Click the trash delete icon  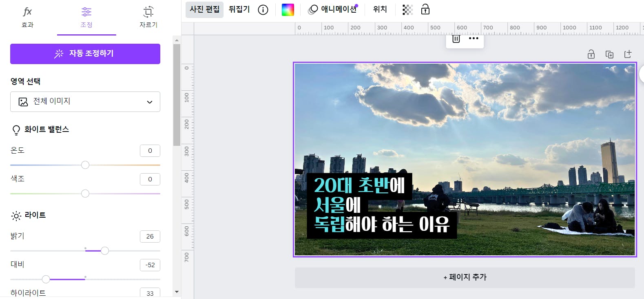[456, 39]
